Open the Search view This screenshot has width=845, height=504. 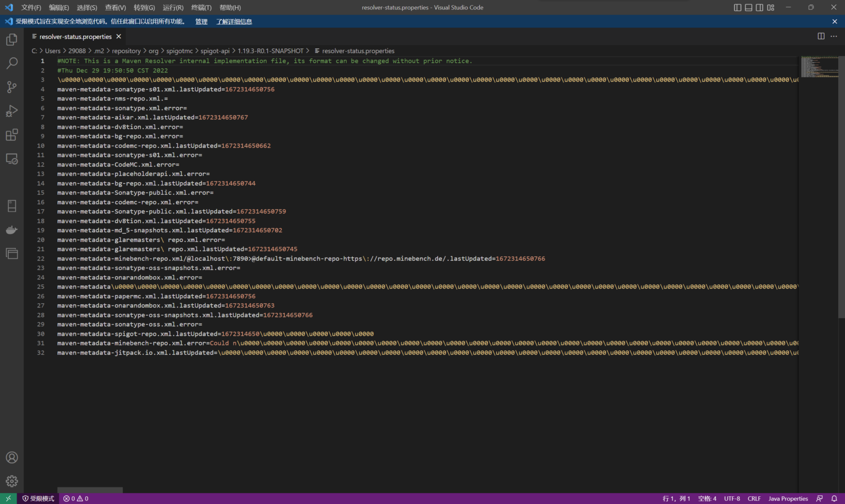12,63
